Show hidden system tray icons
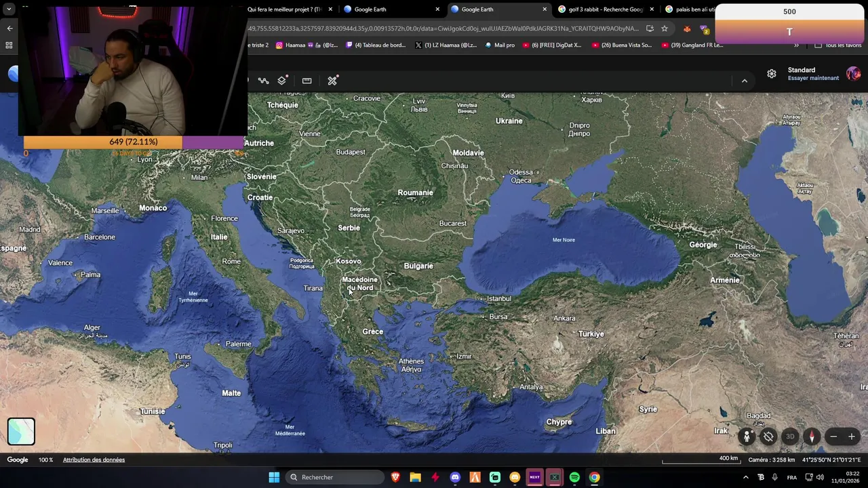The width and height of the screenshot is (868, 488). point(745,477)
